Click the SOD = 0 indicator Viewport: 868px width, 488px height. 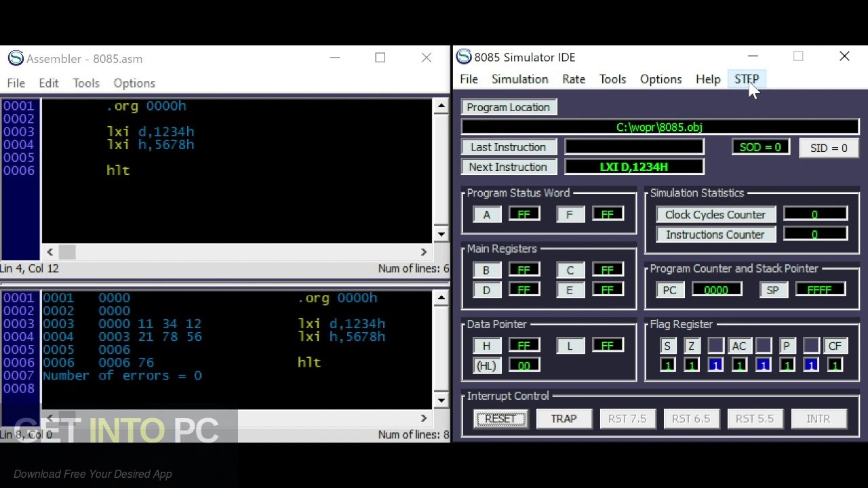pyautogui.click(x=760, y=147)
